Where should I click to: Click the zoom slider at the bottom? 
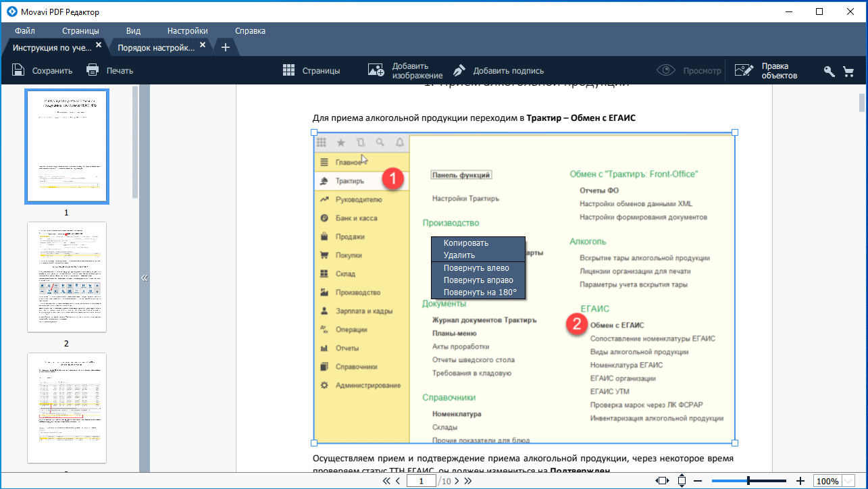pos(748,481)
